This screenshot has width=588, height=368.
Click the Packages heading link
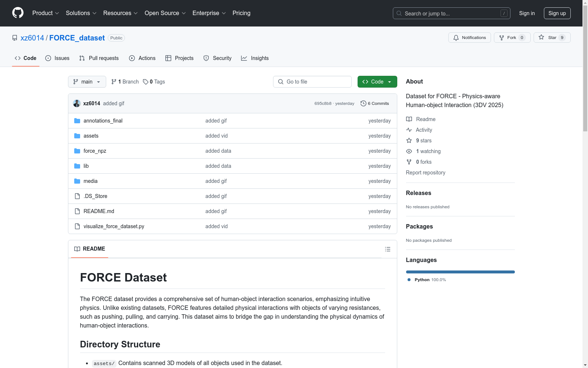click(419, 226)
